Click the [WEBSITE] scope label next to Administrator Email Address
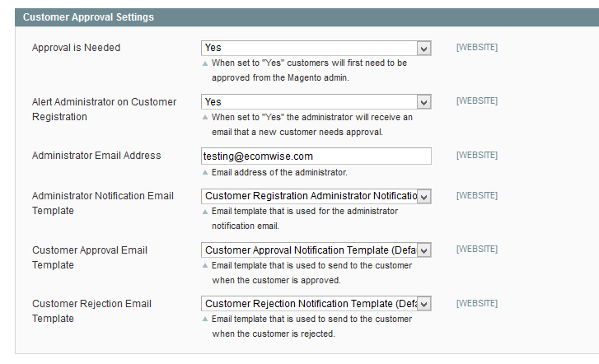 477,155
